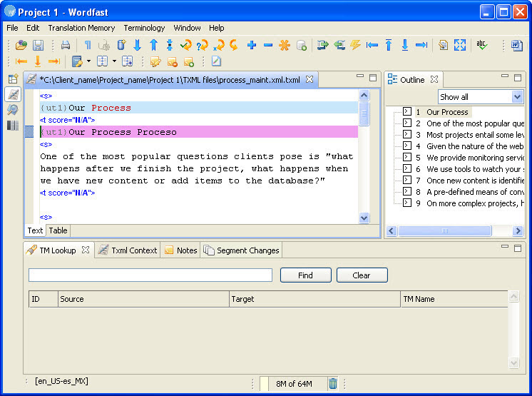
Task: Click the Print icon
Action: (66, 45)
